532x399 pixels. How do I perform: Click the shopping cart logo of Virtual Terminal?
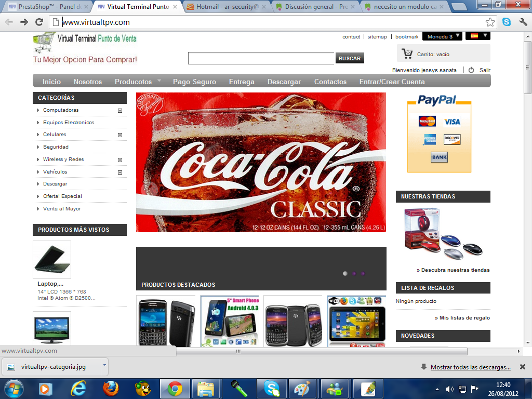pyautogui.click(x=44, y=42)
